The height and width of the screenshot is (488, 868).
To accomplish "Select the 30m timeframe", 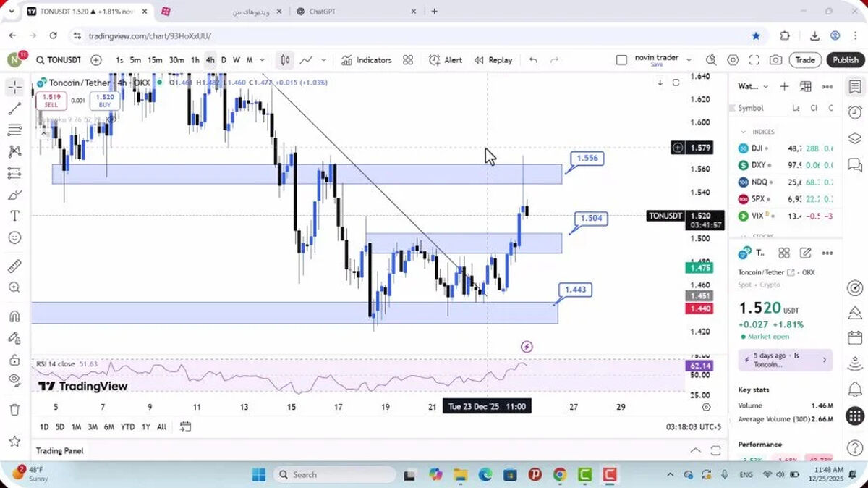I will pyautogui.click(x=176, y=60).
